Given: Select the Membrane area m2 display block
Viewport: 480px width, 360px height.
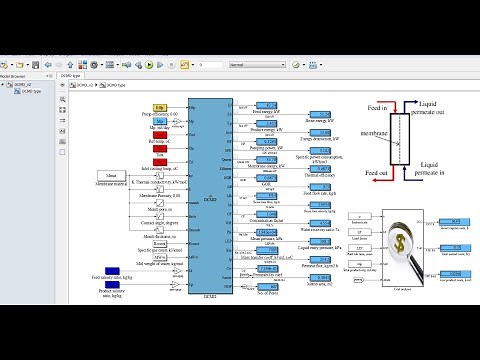Looking at the screenshot, I should point(320,277).
